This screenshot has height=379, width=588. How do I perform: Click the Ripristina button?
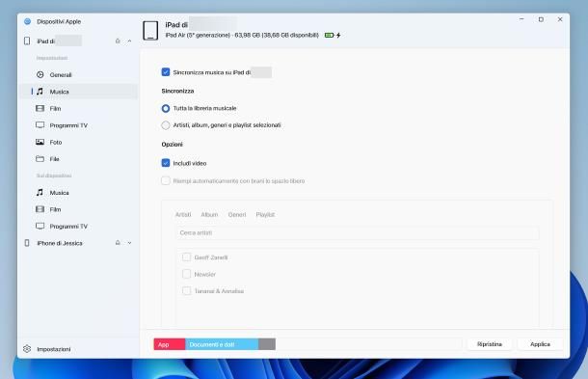[490, 344]
